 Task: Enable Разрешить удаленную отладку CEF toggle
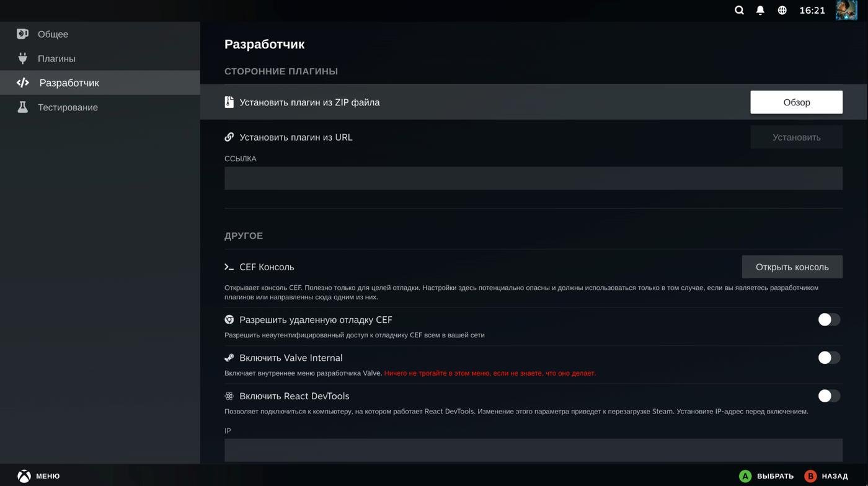(829, 320)
